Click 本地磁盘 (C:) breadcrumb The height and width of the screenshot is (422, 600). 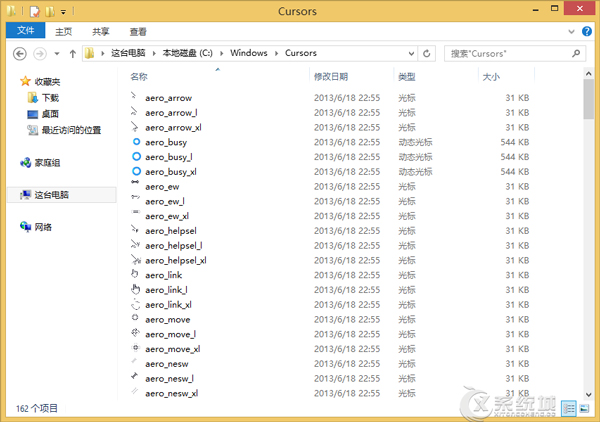pyautogui.click(x=188, y=53)
